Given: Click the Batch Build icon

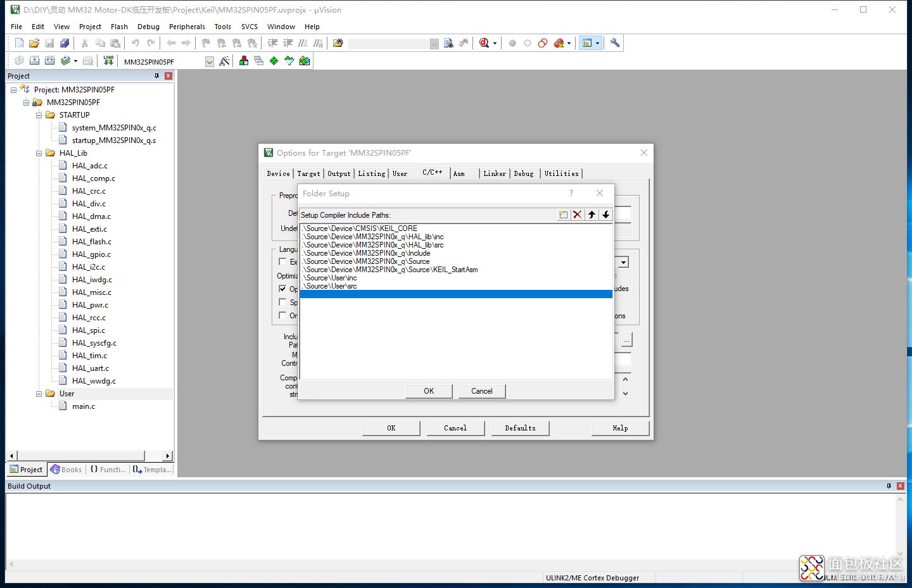Looking at the screenshot, I should click(65, 61).
